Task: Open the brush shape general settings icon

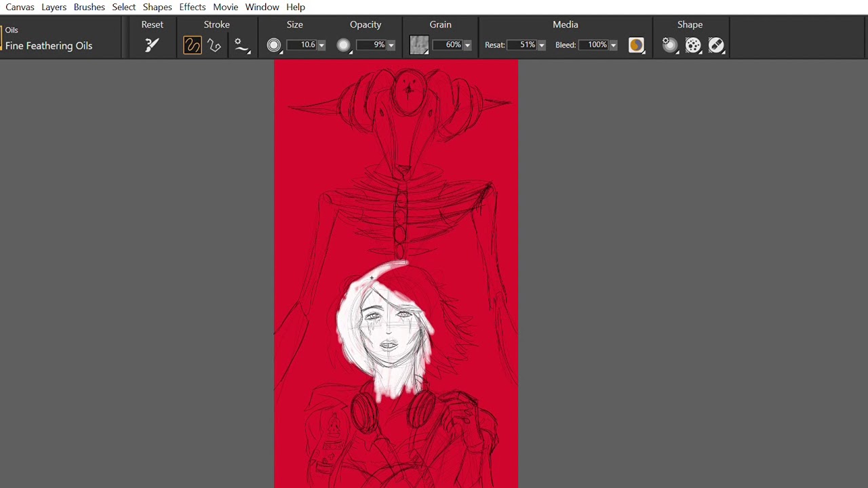Action: click(x=670, y=45)
